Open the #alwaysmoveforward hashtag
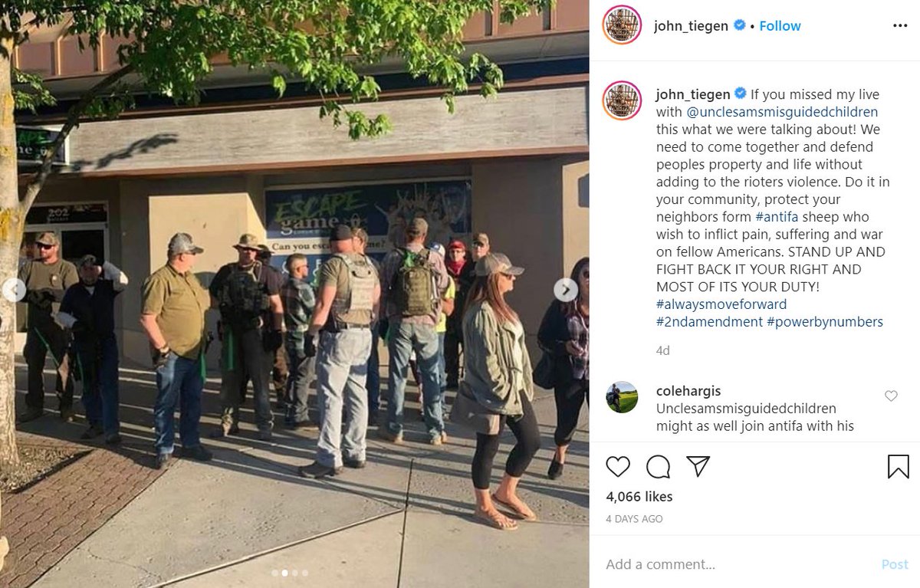This screenshot has width=920, height=588. click(721, 304)
